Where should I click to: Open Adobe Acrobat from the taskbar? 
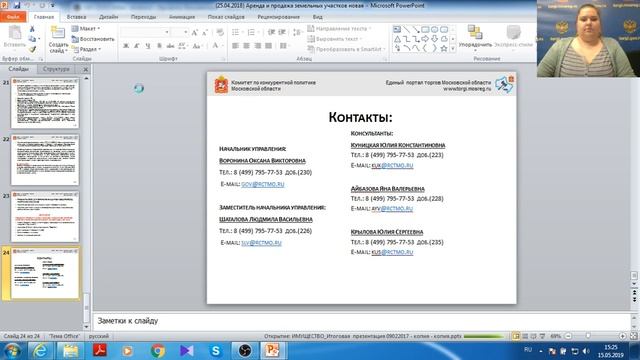(x=100, y=351)
